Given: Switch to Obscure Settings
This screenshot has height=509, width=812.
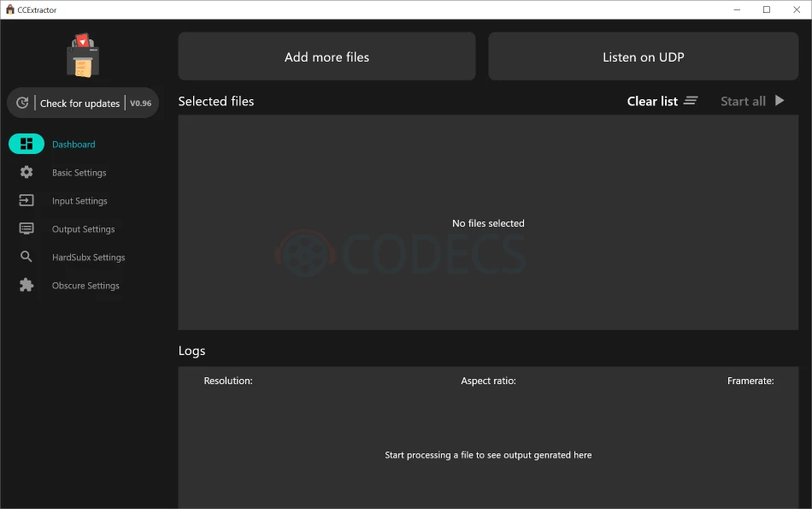Looking at the screenshot, I should click(85, 285).
